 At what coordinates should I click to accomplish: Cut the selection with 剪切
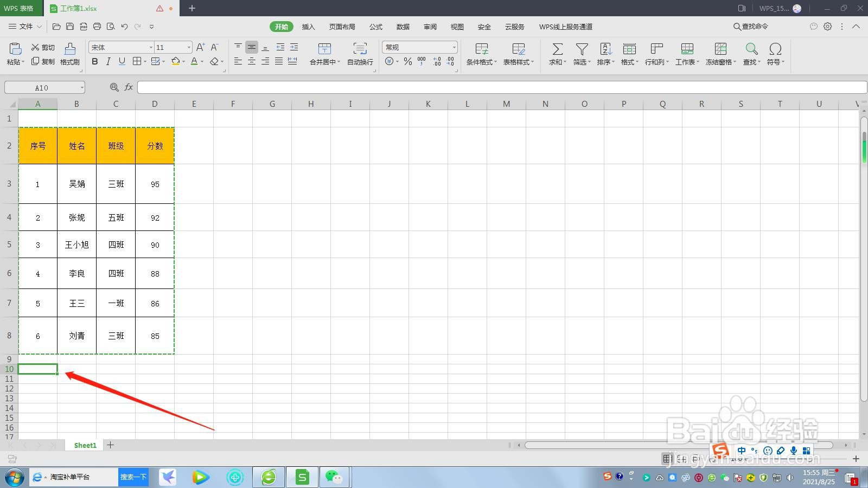(43, 48)
